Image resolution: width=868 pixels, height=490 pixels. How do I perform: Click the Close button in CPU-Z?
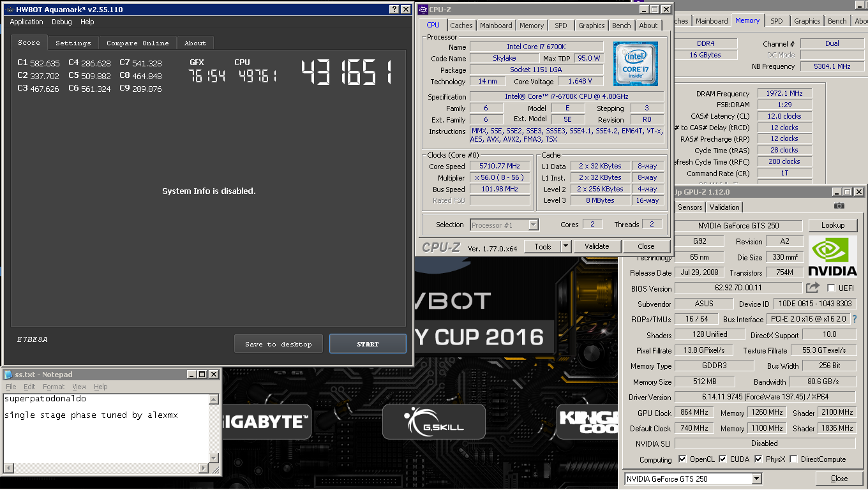pos(646,246)
